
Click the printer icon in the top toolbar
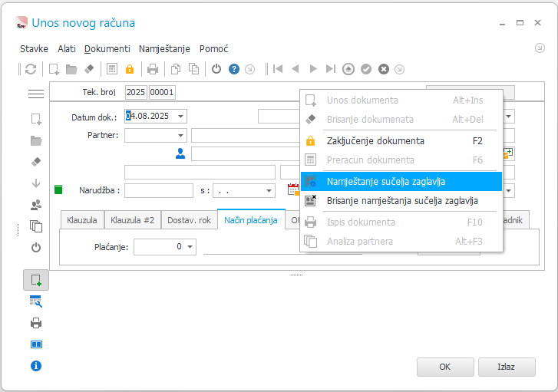[x=152, y=69]
